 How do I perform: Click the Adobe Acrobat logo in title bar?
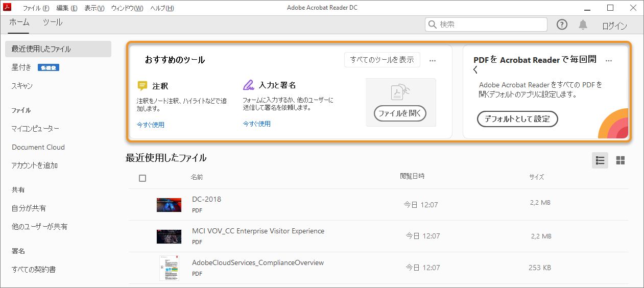(7, 7)
